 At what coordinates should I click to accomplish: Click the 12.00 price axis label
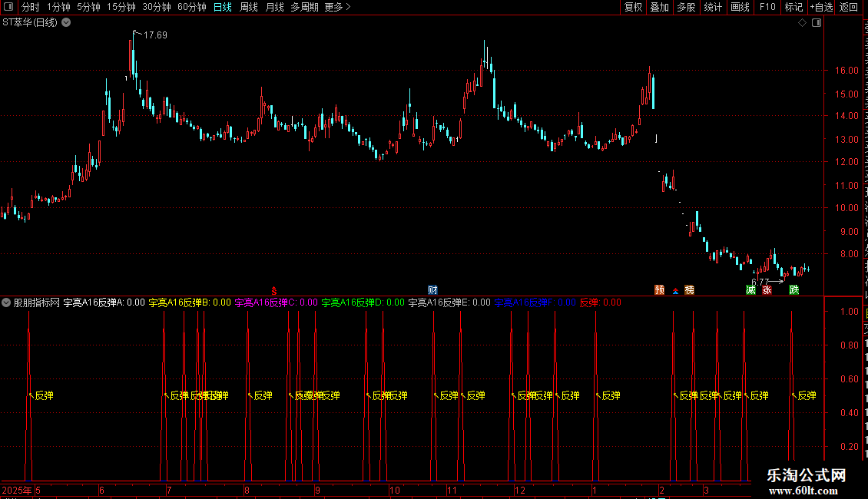846,162
